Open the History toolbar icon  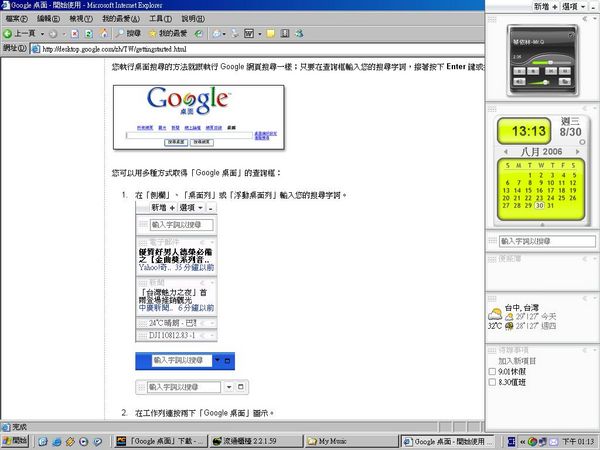[199, 34]
